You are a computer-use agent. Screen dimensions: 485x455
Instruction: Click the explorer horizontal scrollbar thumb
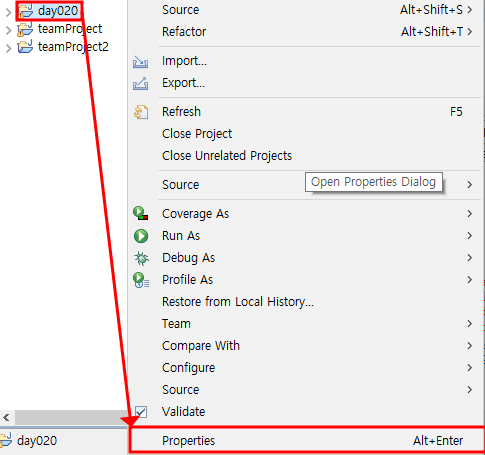(x=71, y=417)
